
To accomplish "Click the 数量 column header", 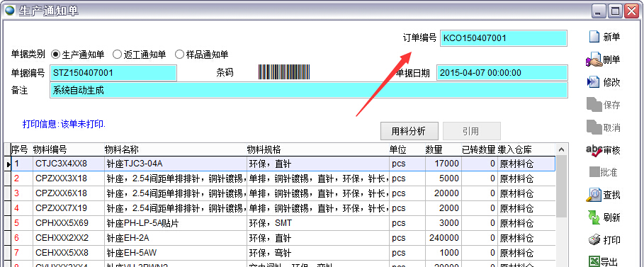I will click(434, 149).
